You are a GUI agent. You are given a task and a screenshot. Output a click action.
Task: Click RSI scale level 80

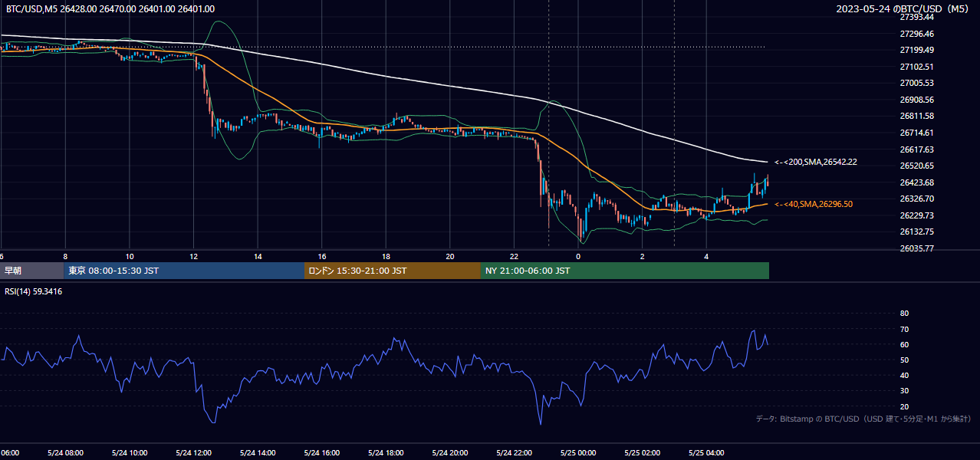904,314
